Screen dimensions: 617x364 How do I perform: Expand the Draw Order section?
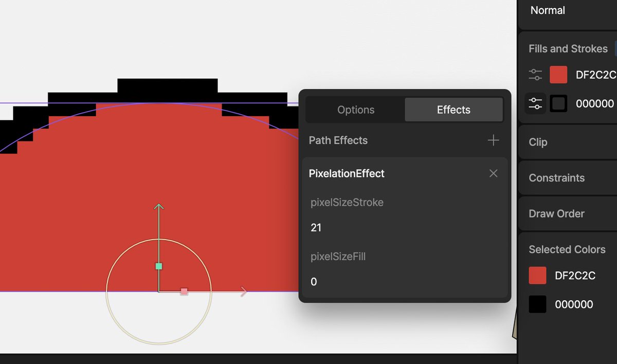pos(568,213)
